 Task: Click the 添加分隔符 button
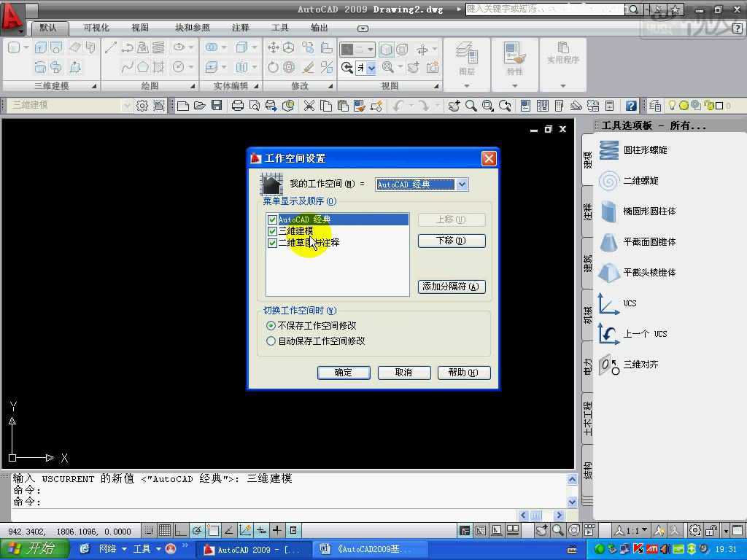click(452, 287)
